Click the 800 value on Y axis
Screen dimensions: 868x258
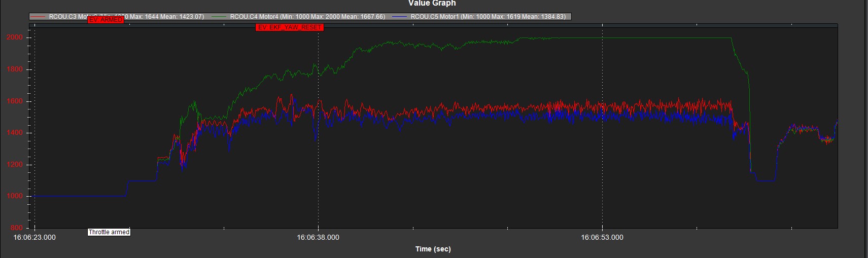click(x=16, y=228)
